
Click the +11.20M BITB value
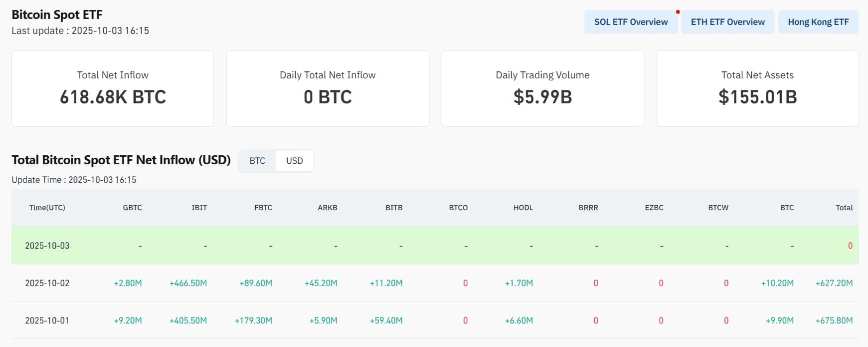click(x=386, y=283)
